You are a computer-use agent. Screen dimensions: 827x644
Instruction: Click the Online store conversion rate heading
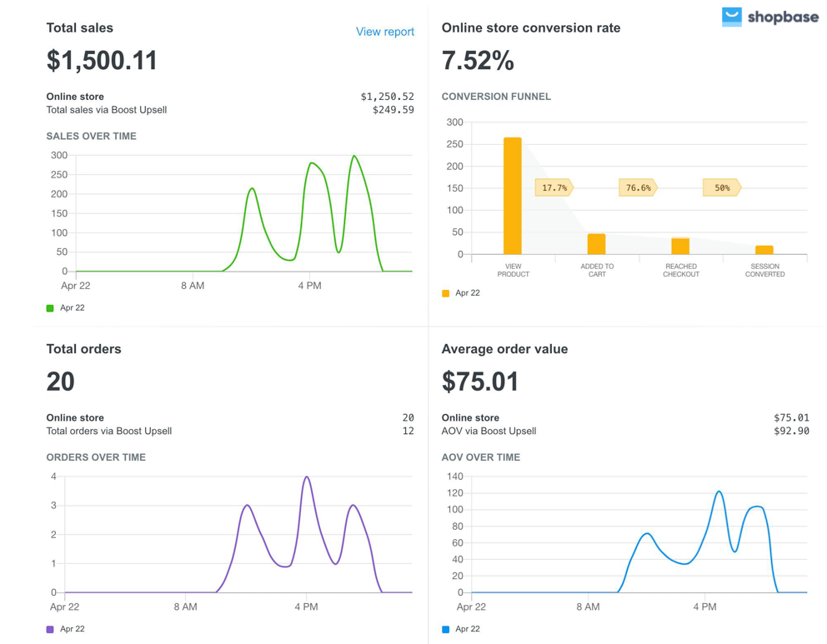(531, 28)
